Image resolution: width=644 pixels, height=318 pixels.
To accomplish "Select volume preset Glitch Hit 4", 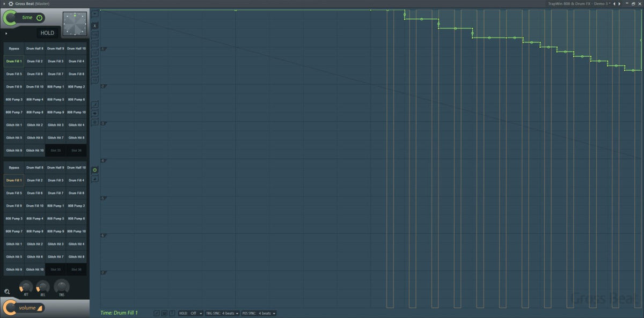I will point(76,244).
